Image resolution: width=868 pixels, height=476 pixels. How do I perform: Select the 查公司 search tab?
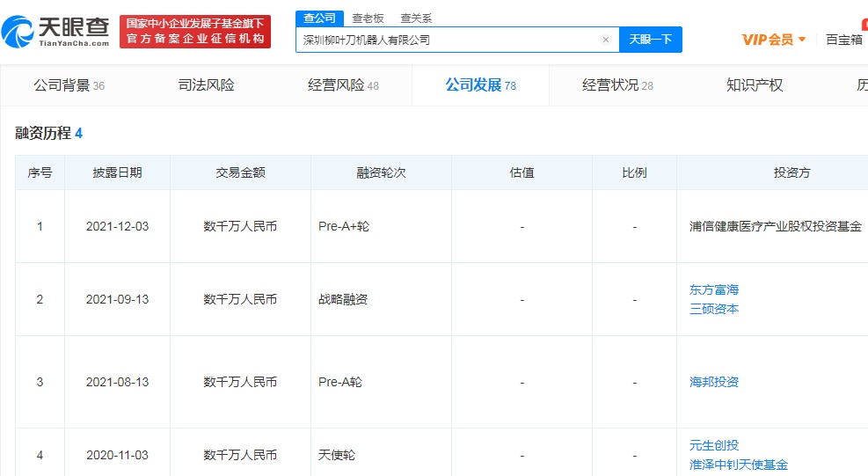tap(319, 18)
